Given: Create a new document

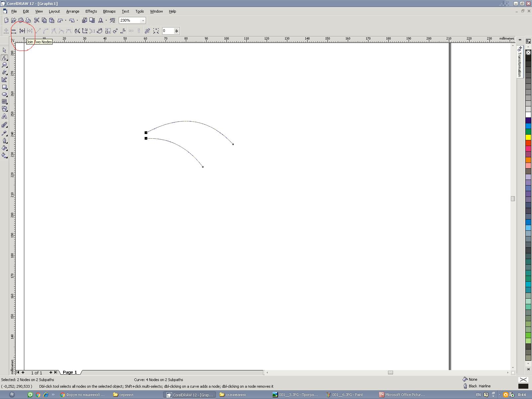Looking at the screenshot, I should tap(6, 20).
